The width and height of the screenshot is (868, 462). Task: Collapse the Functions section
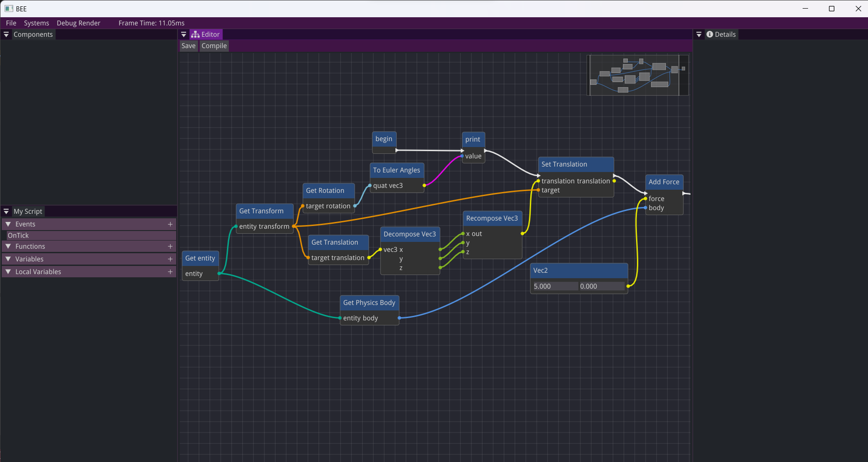[x=8, y=246]
